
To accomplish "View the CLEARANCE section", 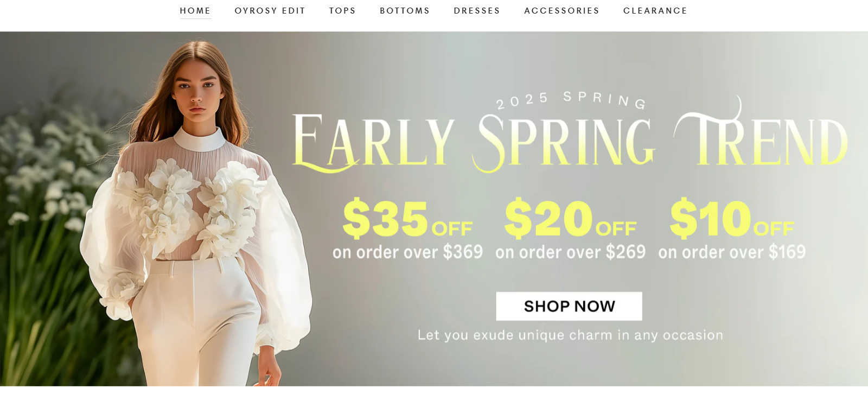I will point(655,11).
